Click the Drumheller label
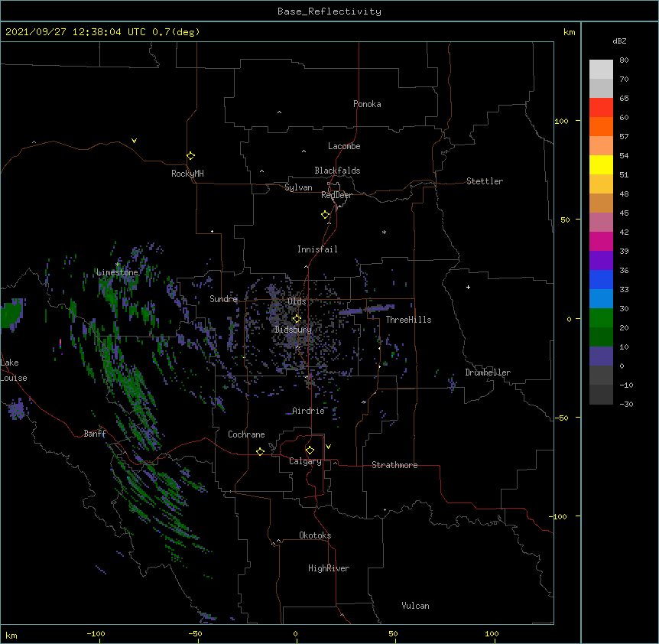This screenshot has width=659, height=644. coord(488,372)
